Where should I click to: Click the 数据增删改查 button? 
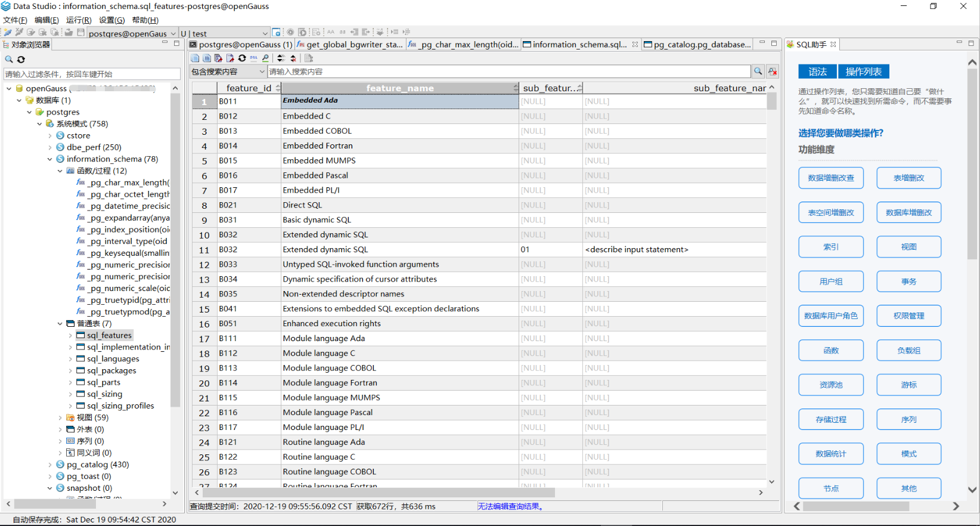pyautogui.click(x=831, y=178)
